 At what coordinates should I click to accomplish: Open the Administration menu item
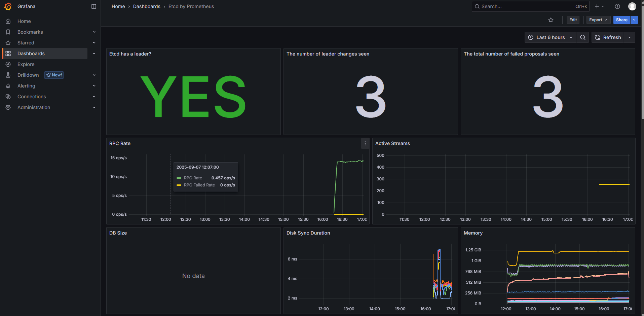(34, 107)
